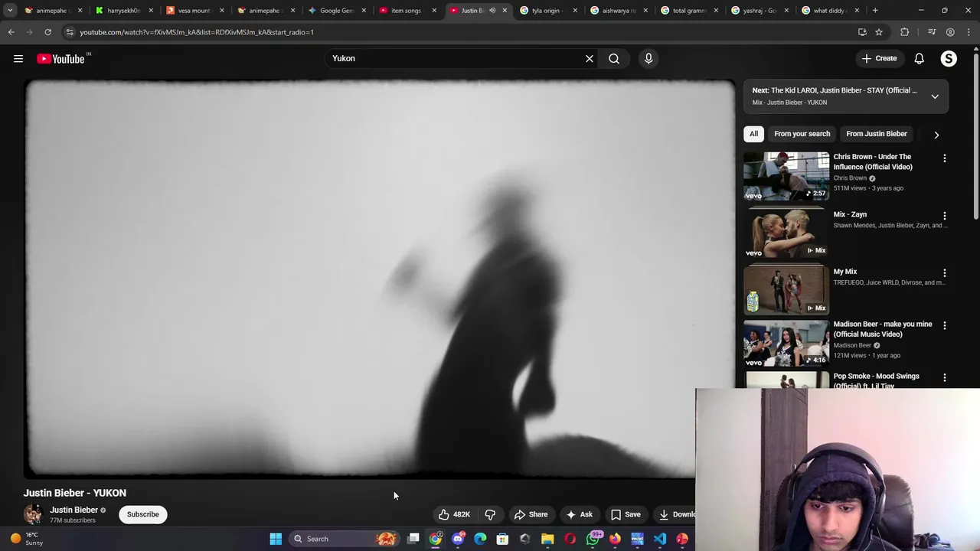
Task: Open Justin Bieber channel avatar
Action: click(x=33, y=514)
